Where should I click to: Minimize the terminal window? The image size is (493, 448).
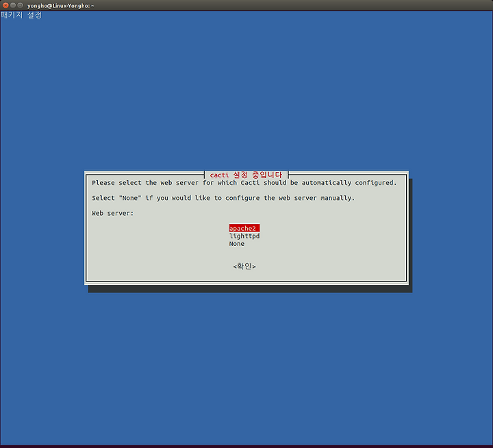pos(13,5)
